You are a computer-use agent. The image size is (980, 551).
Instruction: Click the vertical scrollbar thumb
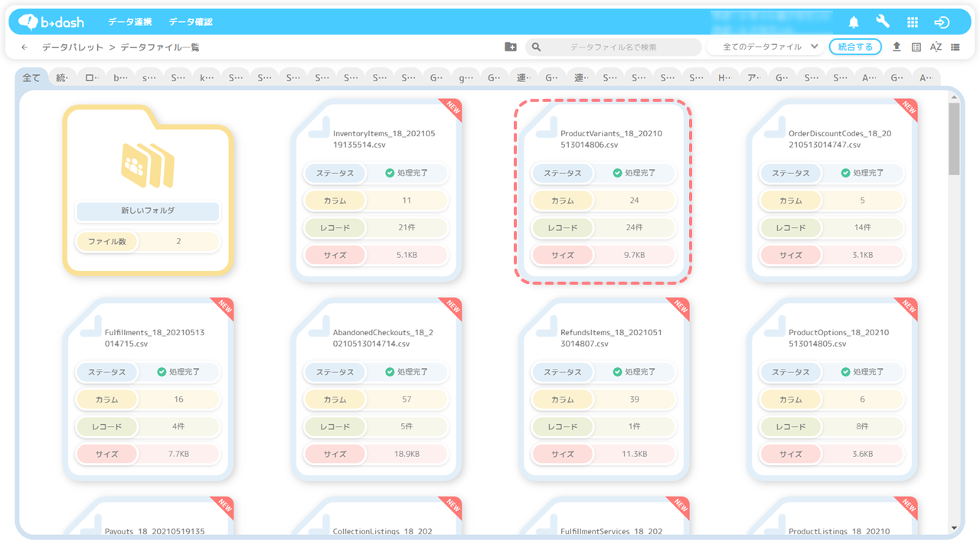pos(954,139)
